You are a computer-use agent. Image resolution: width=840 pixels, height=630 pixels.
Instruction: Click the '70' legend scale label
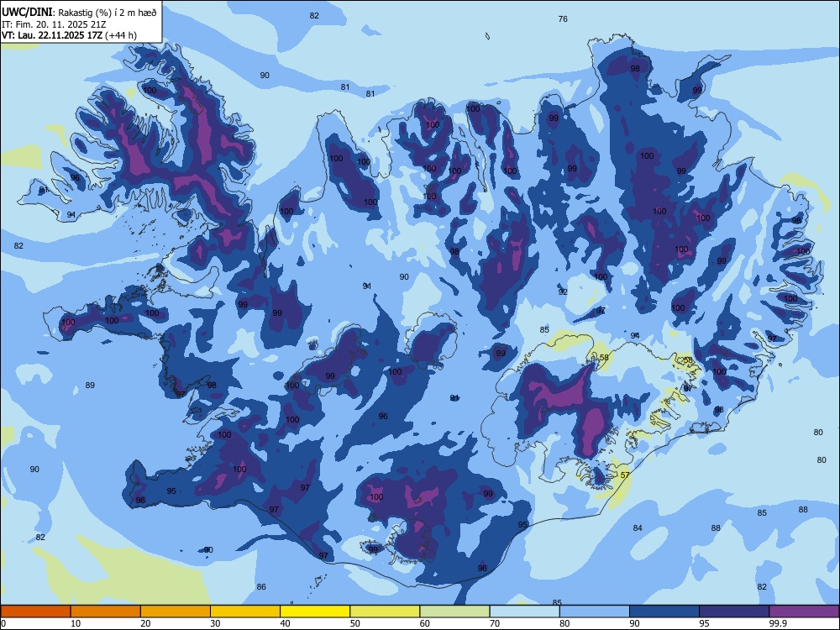point(495,623)
